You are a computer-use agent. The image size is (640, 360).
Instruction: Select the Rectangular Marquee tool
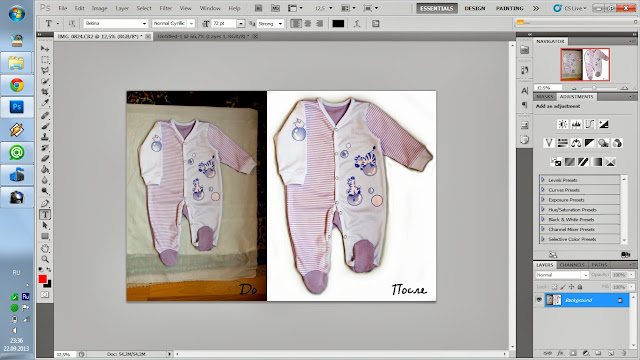[x=45, y=60]
